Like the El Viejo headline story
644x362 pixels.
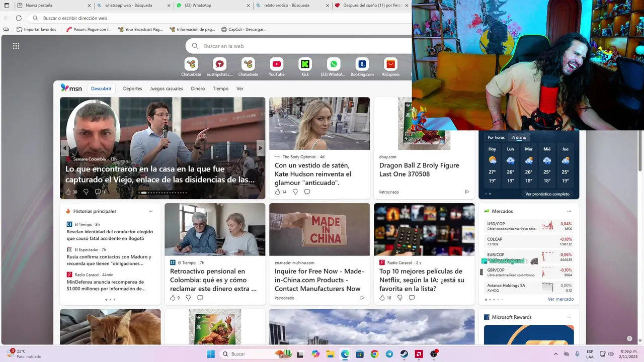click(x=68, y=192)
